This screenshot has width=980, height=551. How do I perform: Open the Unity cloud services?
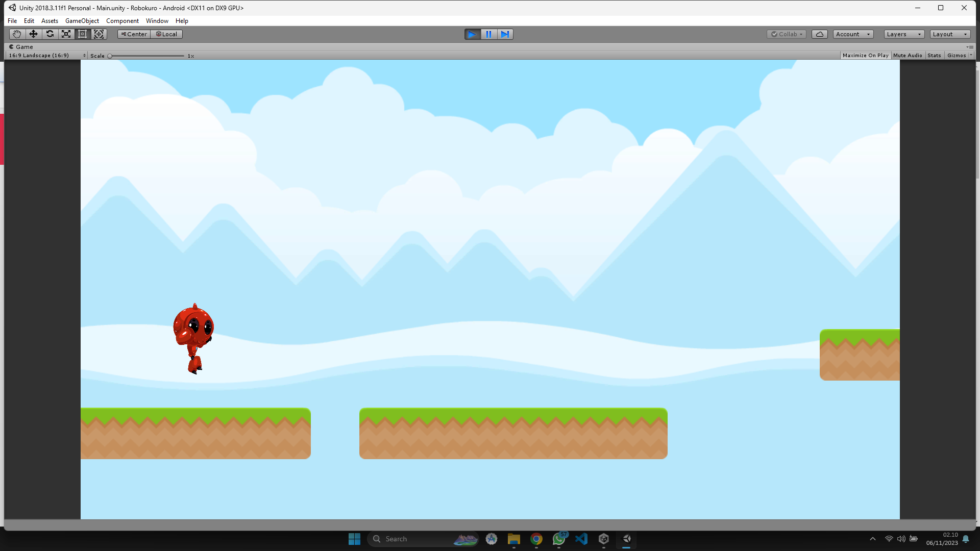(x=820, y=34)
